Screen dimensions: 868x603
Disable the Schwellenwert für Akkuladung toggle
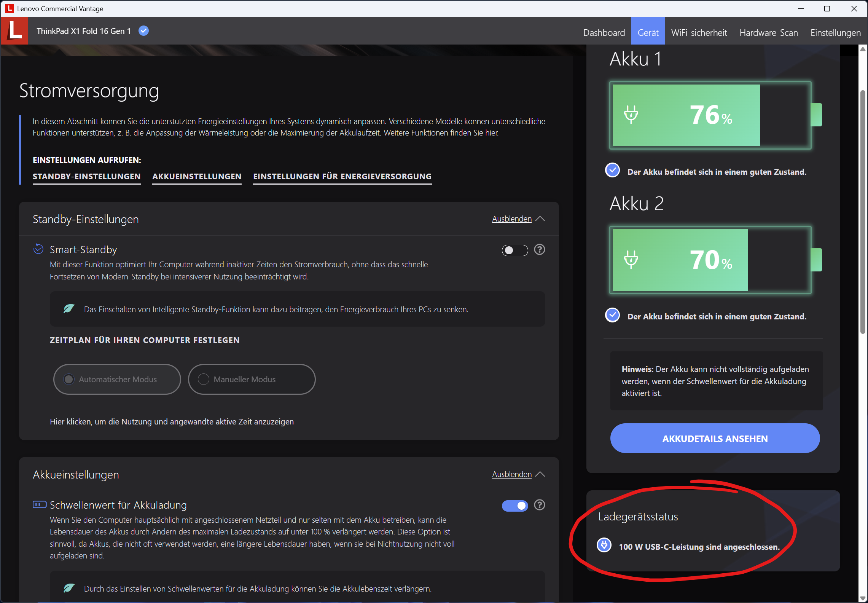(514, 506)
